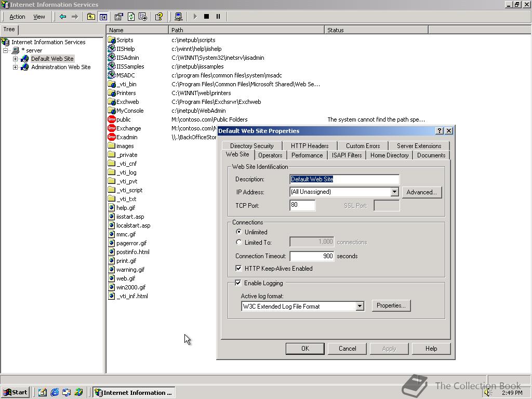Click the Connection Timeout field
The image size is (532, 399).
tap(312, 256)
